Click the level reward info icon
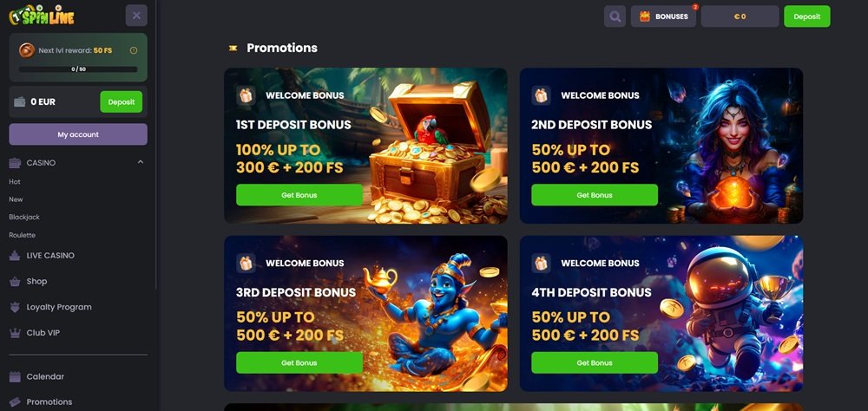This screenshot has width=868, height=411. (134, 50)
